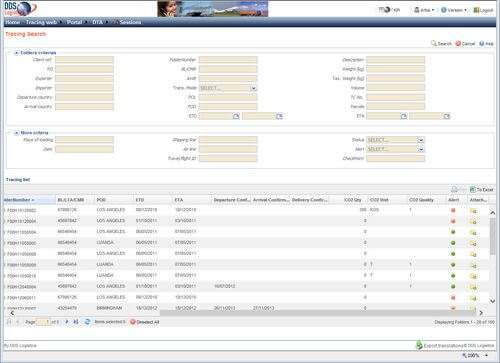
Task: Jump to the first page arrow
Action: tap(9, 322)
